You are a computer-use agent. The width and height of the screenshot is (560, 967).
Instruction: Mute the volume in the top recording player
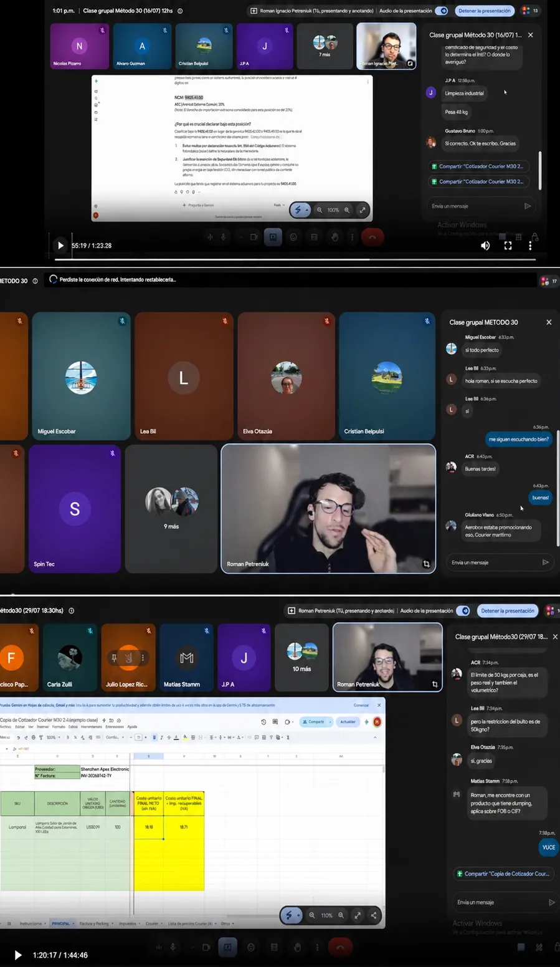pyautogui.click(x=485, y=246)
